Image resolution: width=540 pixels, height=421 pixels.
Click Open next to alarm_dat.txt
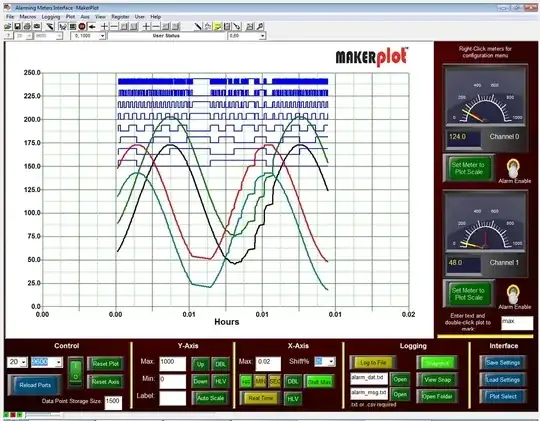pyautogui.click(x=400, y=379)
